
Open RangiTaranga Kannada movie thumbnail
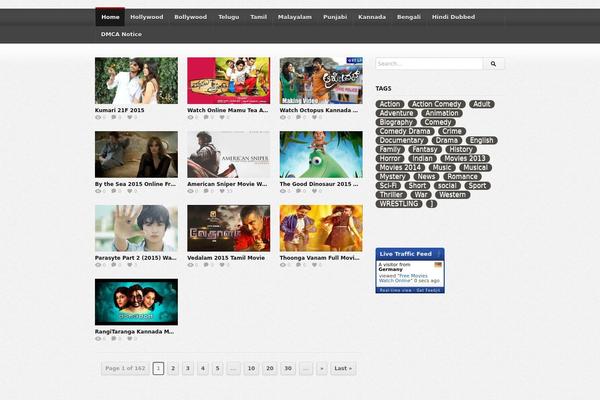[x=136, y=302]
